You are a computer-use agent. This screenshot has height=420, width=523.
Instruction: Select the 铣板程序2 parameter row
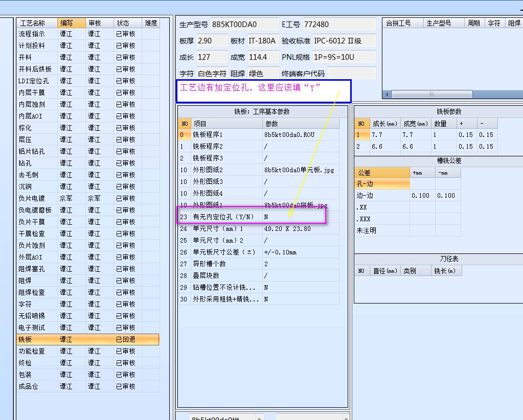tap(259, 146)
